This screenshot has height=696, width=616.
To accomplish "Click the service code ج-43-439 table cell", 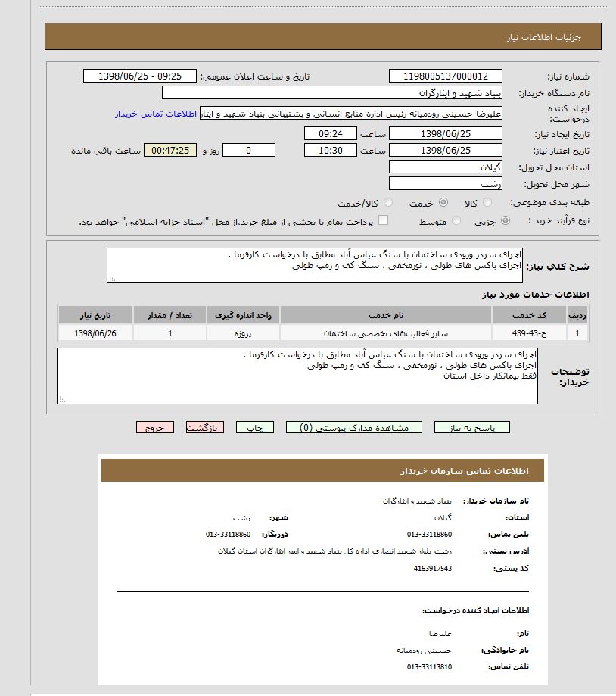I will coord(530,333).
